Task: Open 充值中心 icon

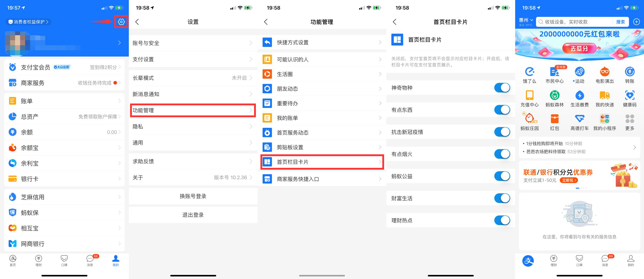Action: tap(530, 95)
